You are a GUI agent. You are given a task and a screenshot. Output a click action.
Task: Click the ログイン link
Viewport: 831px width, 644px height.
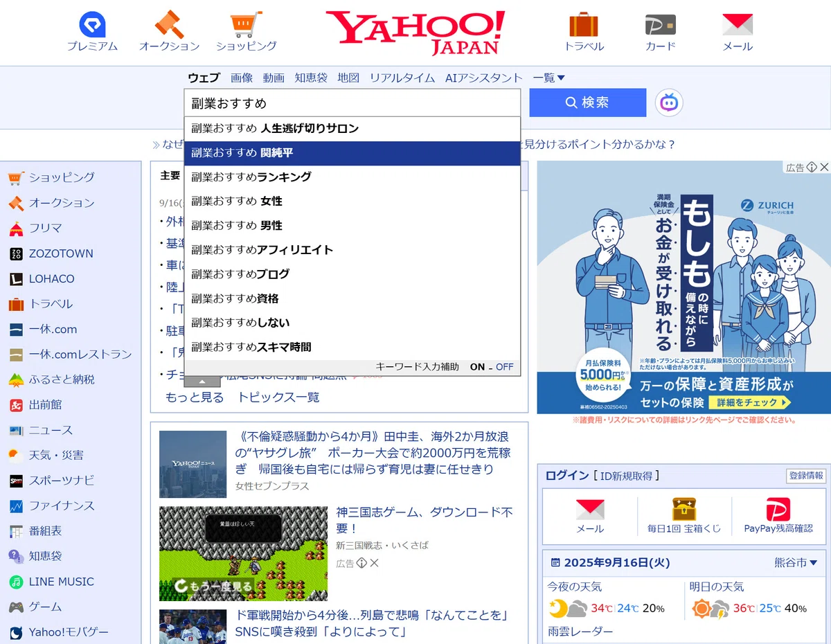click(x=567, y=476)
